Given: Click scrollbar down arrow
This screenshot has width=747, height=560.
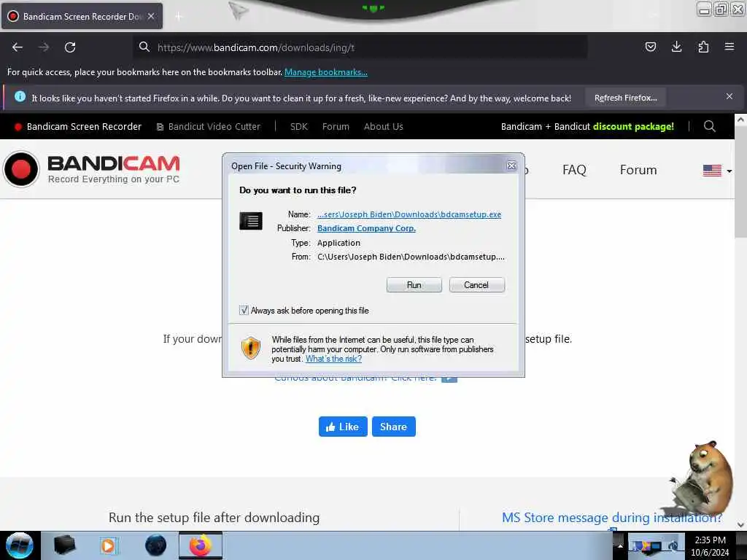Looking at the screenshot, I should (x=740, y=524).
